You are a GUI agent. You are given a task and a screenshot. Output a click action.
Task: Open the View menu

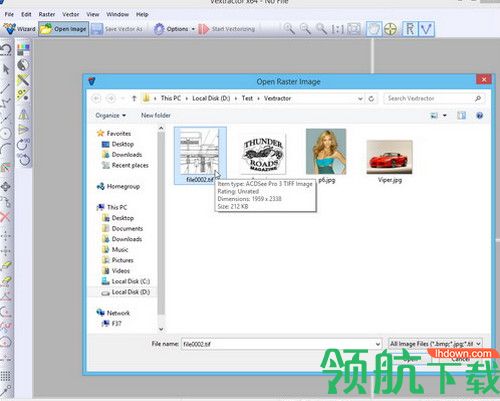coord(93,14)
